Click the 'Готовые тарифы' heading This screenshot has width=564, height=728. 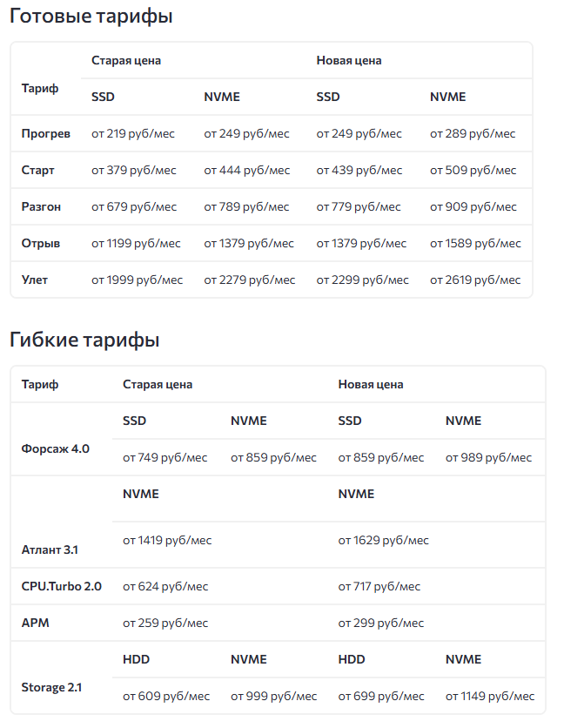click(91, 17)
